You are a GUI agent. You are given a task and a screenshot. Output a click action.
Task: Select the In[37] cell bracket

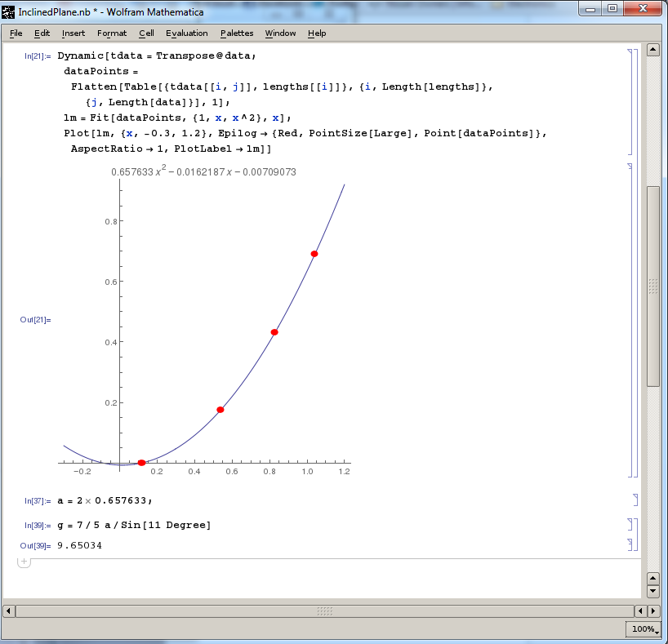(635, 500)
